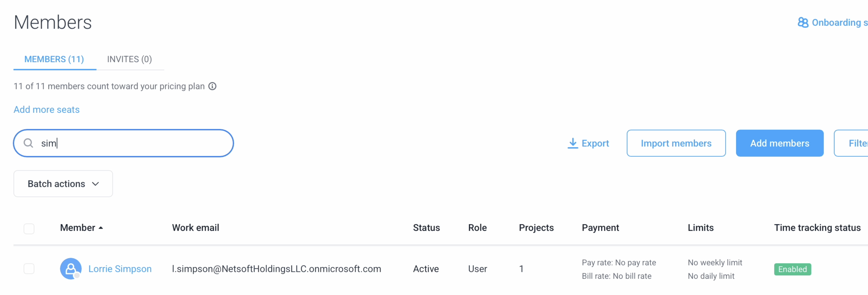This screenshot has height=295, width=868.
Task: Open the Add more seats link
Action: point(47,110)
